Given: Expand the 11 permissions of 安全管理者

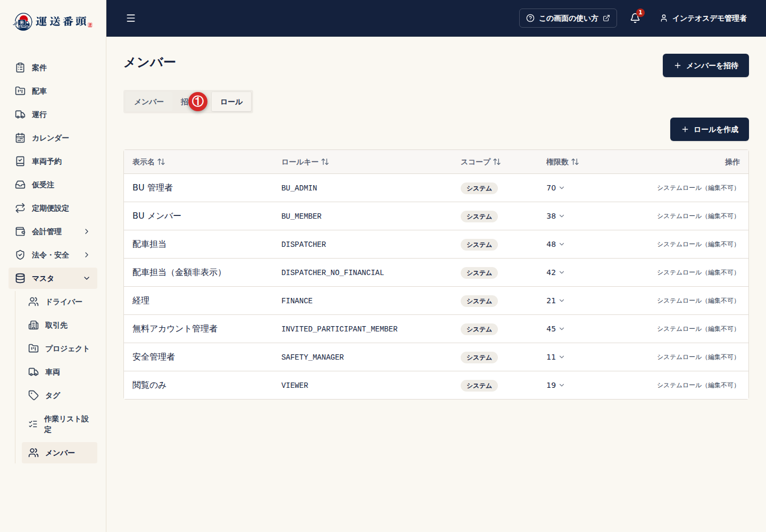Looking at the screenshot, I should 555,357.
